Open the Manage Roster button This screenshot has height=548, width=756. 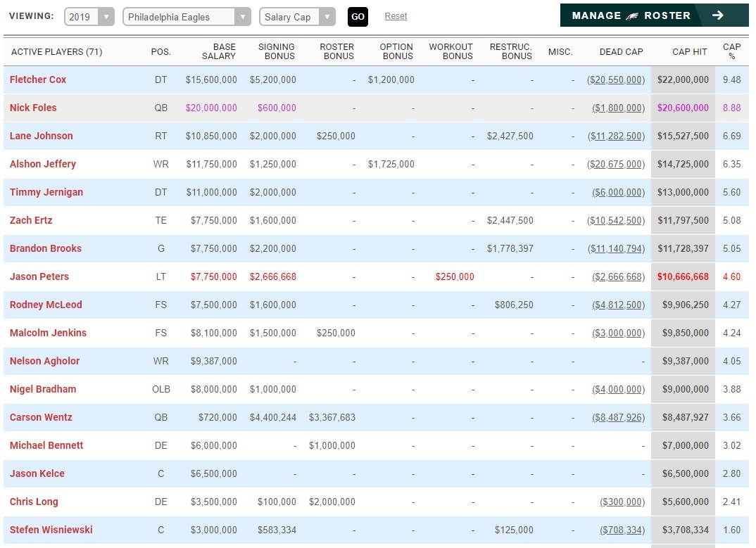[x=654, y=15]
